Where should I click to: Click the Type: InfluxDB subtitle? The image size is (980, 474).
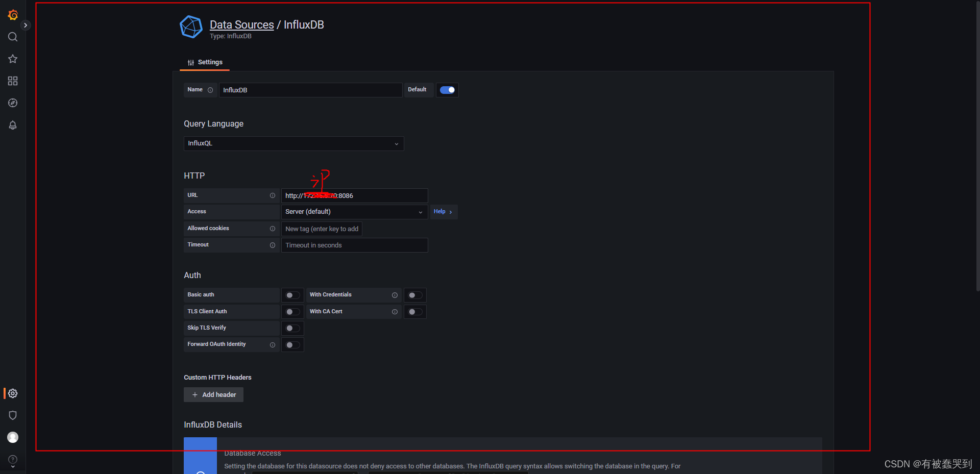(231, 36)
